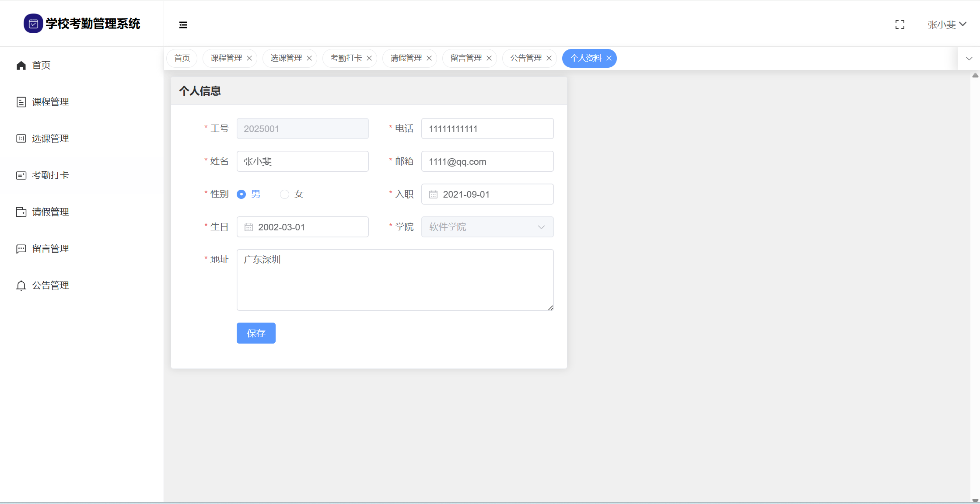This screenshot has width=980, height=504.
Task: Toggle fullscreen mode icon
Action: (x=899, y=25)
